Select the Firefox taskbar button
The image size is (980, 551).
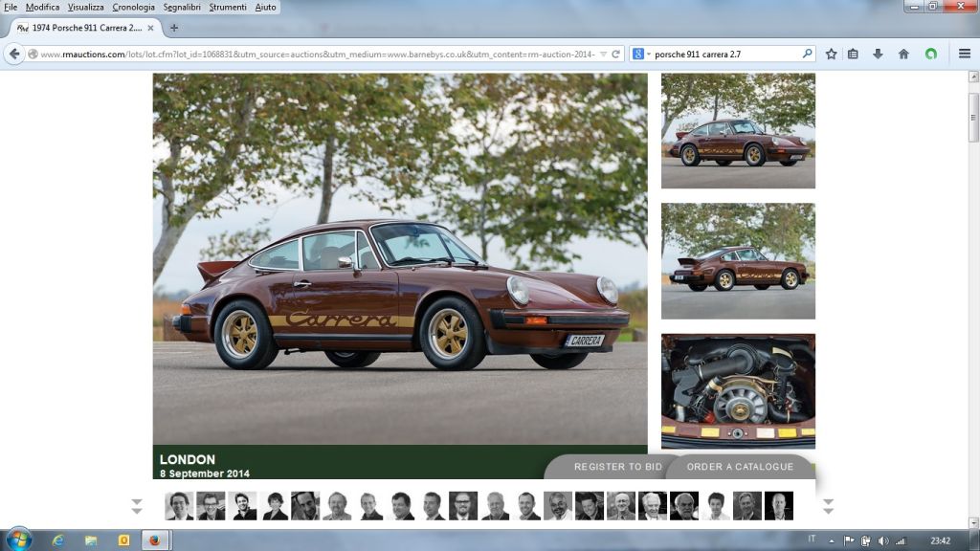tap(155, 540)
